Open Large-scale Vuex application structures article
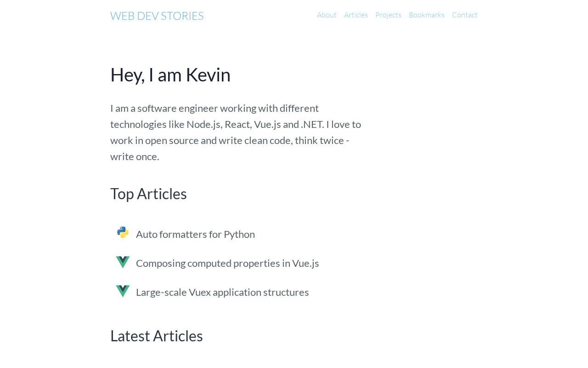Screen dimensions: 588x368 pyautogui.click(x=222, y=292)
